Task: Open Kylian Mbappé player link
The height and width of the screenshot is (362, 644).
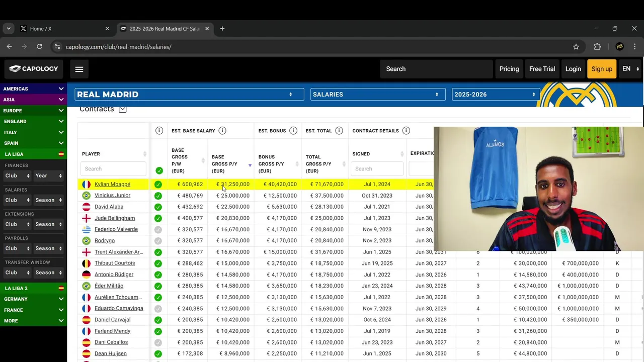Action: (112, 185)
